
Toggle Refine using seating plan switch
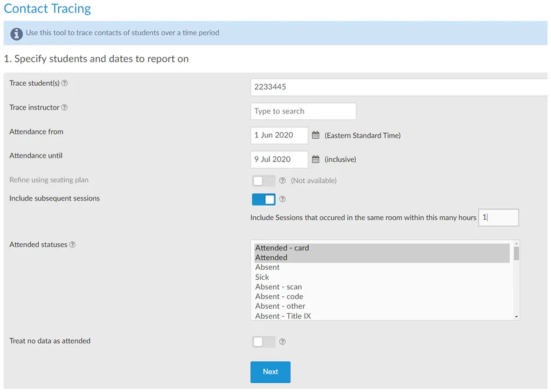pyautogui.click(x=263, y=181)
